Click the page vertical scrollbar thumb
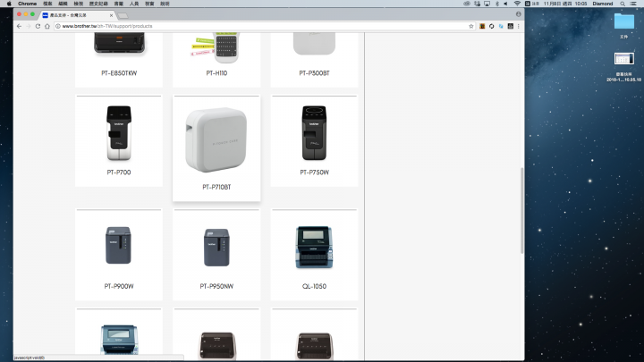Screen dimensions: 644x362 [x=522, y=210]
